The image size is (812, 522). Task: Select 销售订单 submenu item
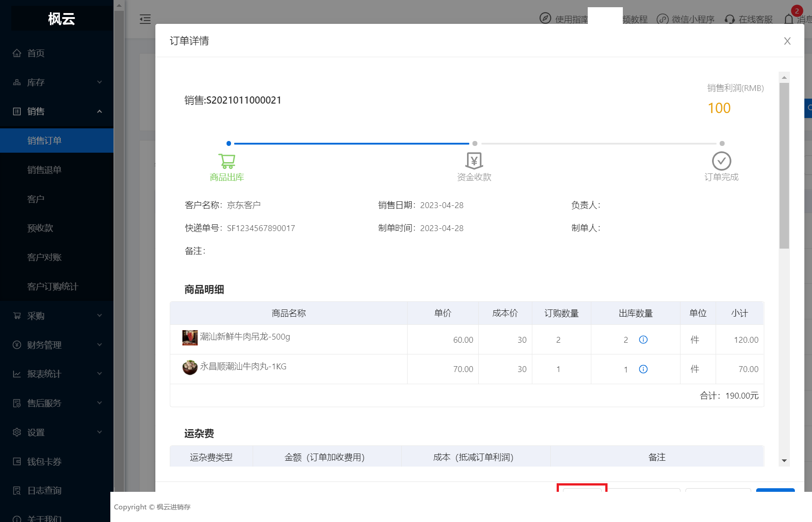click(57, 141)
